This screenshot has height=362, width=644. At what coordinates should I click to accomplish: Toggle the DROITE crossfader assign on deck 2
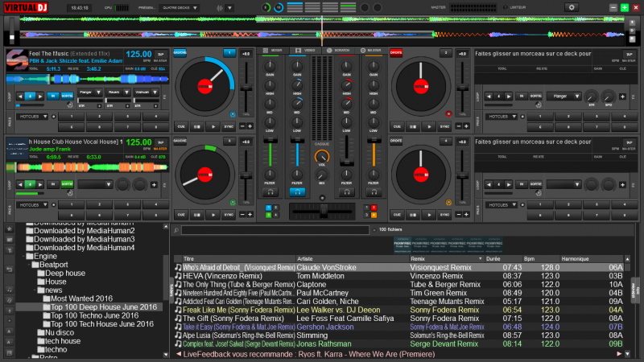[x=396, y=52]
